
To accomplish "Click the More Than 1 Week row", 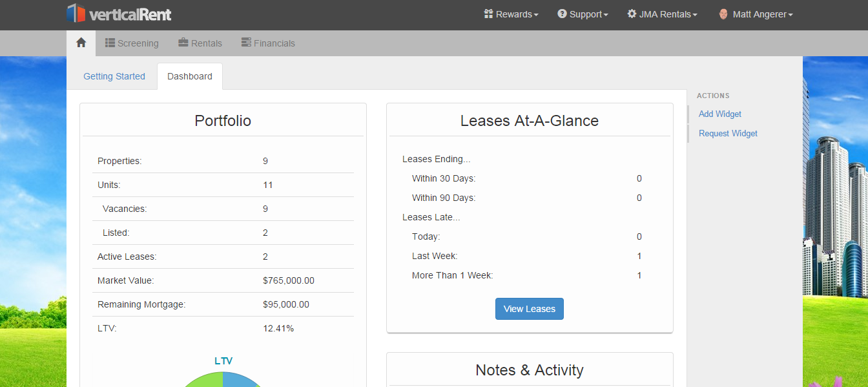I will [530, 275].
